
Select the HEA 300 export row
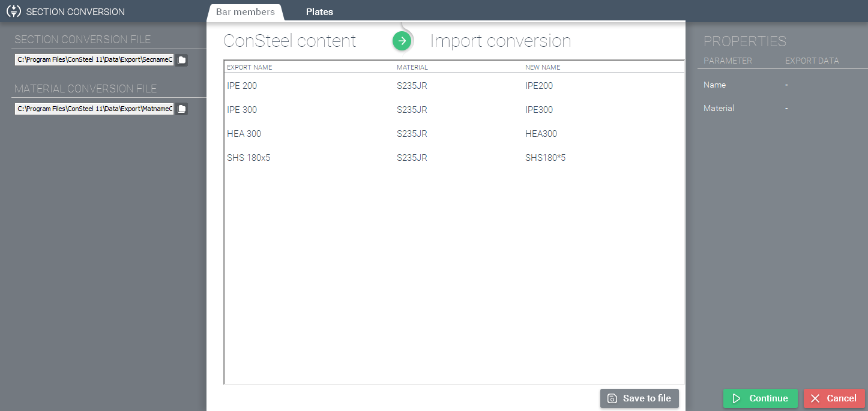point(454,134)
